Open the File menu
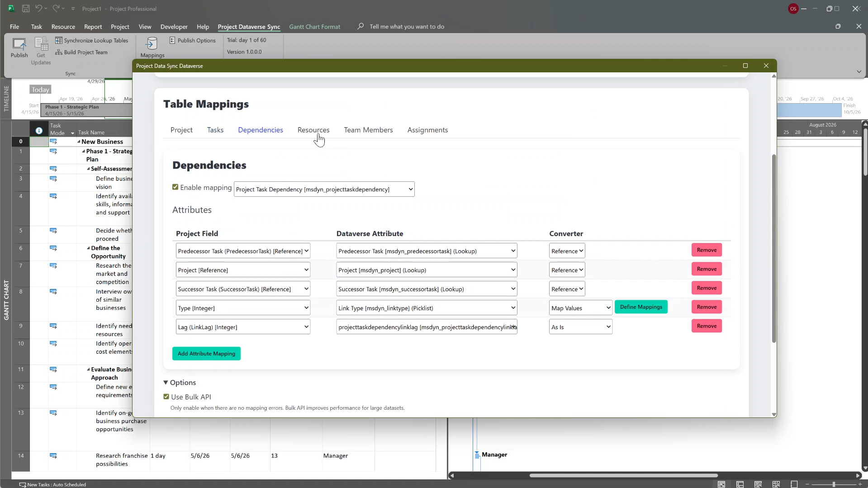This screenshot has height=488, width=868. click(14, 27)
